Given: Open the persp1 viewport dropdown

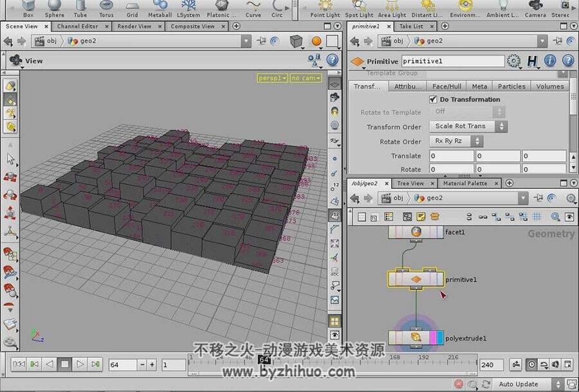Looking at the screenshot, I should click(x=273, y=78).
